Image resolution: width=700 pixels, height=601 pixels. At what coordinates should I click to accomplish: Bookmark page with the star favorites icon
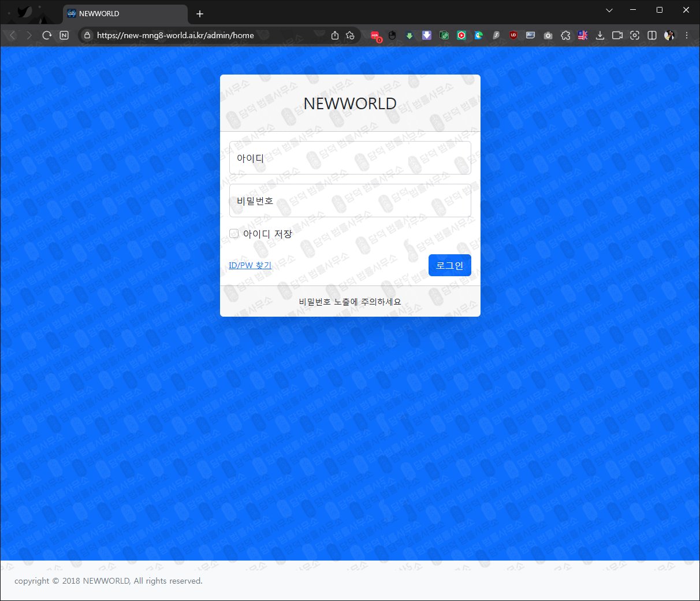[350, 35]
